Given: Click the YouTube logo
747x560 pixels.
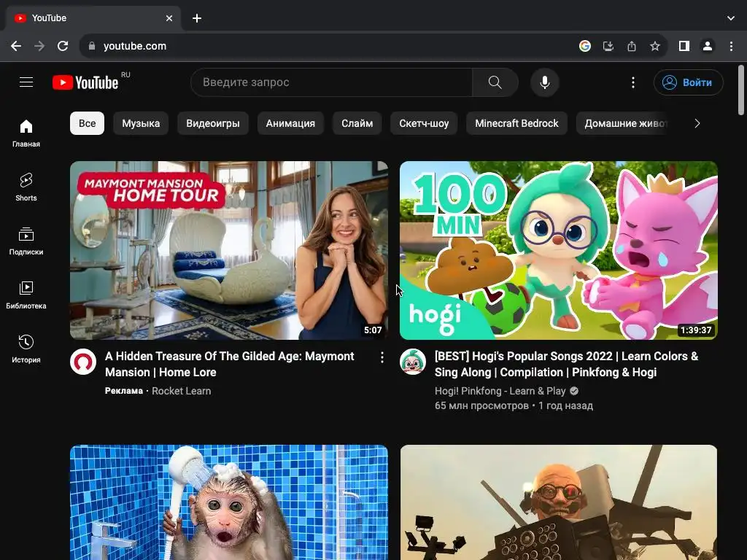Looking at the screenshot, I should tap(86, 82).
